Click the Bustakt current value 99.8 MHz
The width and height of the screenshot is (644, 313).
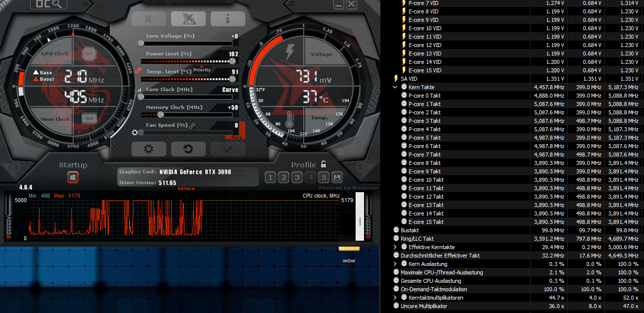(553, 230)
